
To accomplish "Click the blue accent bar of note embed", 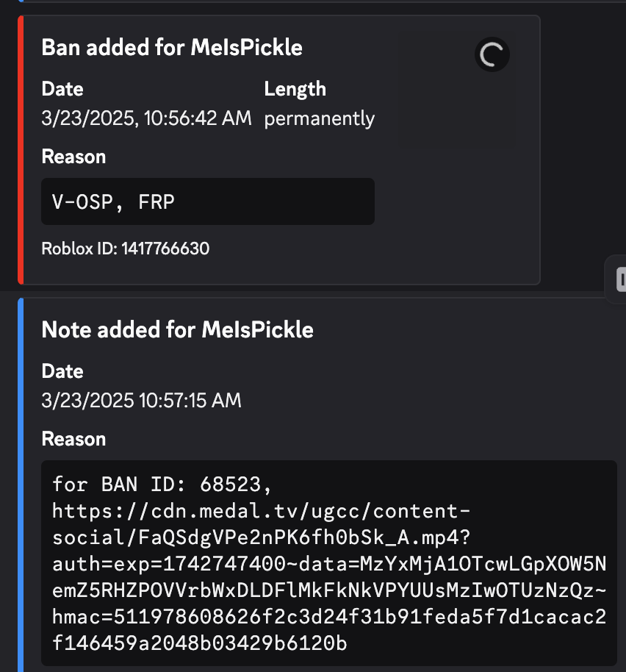I will pyautogui.click(x=21, y=485).
